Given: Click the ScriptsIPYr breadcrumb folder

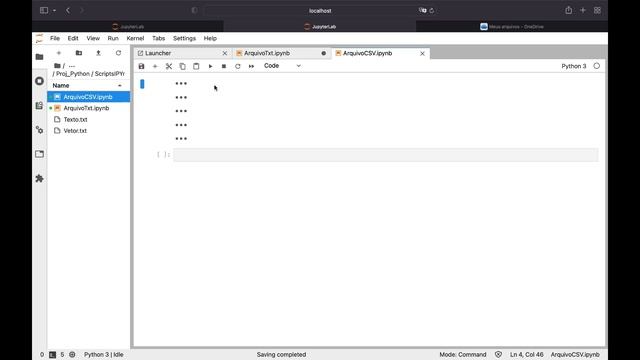Looking at the screenshot, I should click(110, 74).
